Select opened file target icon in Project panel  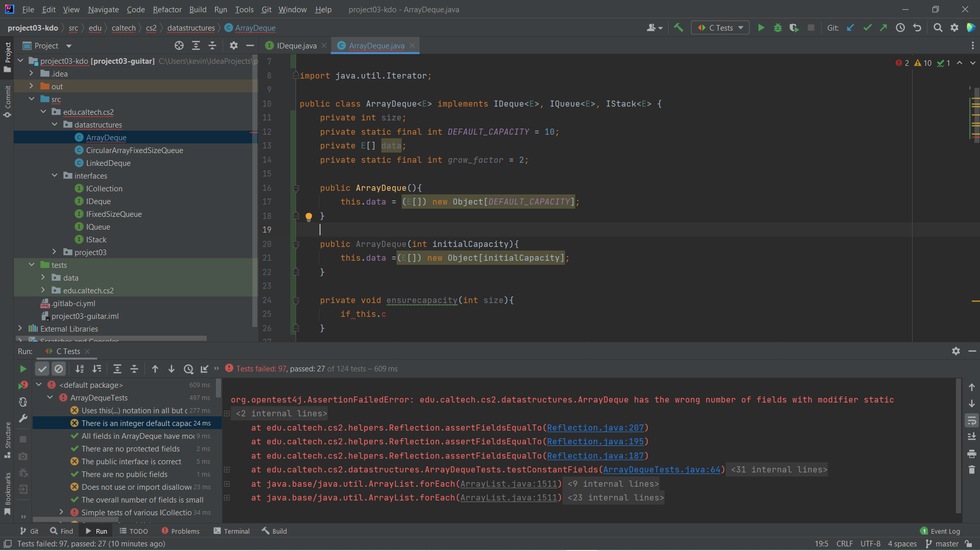(179, 46)
